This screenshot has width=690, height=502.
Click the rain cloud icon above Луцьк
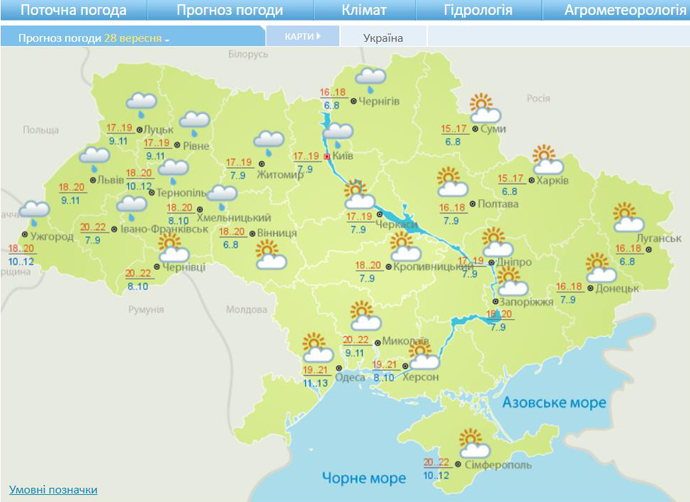pyautogui.click(x=142, y=102)
